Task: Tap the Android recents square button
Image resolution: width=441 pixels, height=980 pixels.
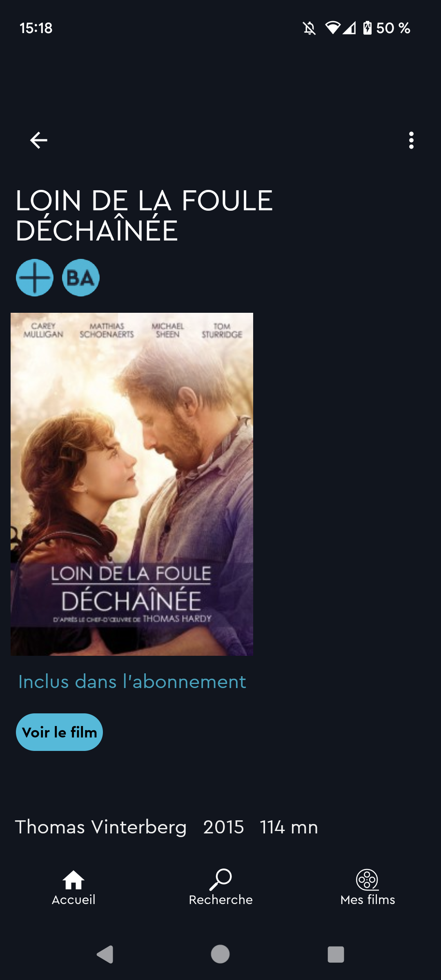Action: [336, 955]
